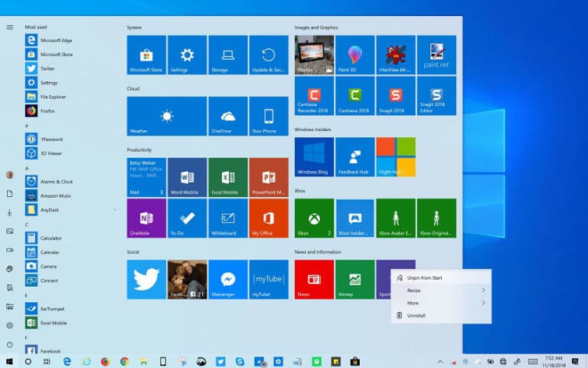Open Task View on the taskbar
588x368 pixels.
click(x=47, y=362)
